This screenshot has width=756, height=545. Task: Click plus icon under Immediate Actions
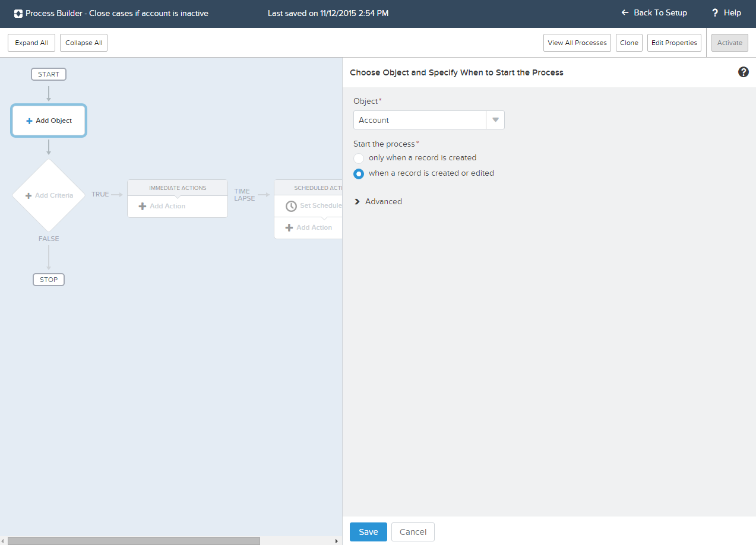[142, 206]
